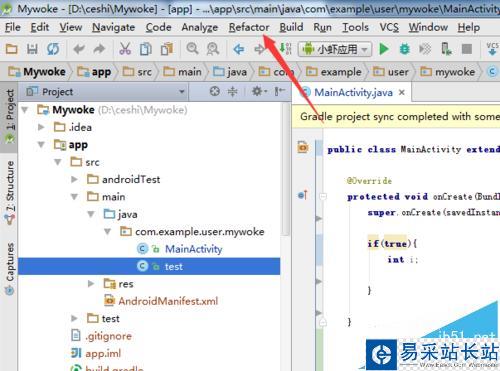Screen dimensions: 500x371
Task: Click override gutter icon beside onCreate
Action: pos(303,195)
